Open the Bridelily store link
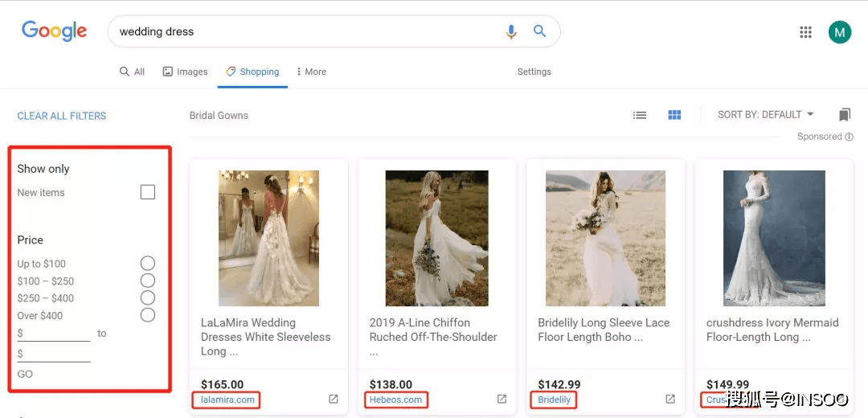This screenshot has width=868, height=418. point(554,400)
